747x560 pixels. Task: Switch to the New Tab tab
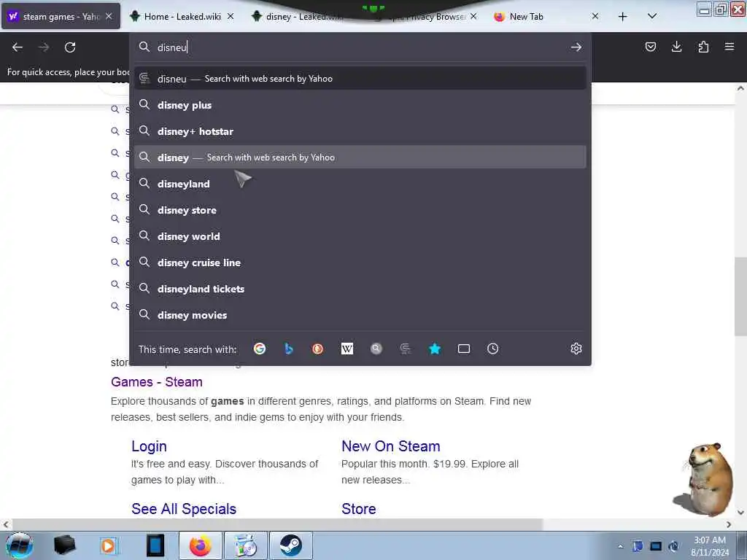(546, 16)
